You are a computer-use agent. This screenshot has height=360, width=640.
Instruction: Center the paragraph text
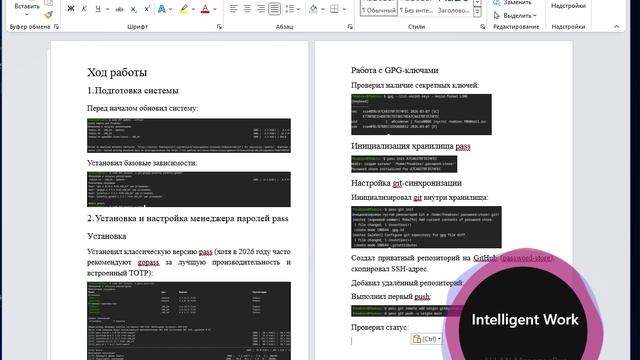click(x=247, y=9)
